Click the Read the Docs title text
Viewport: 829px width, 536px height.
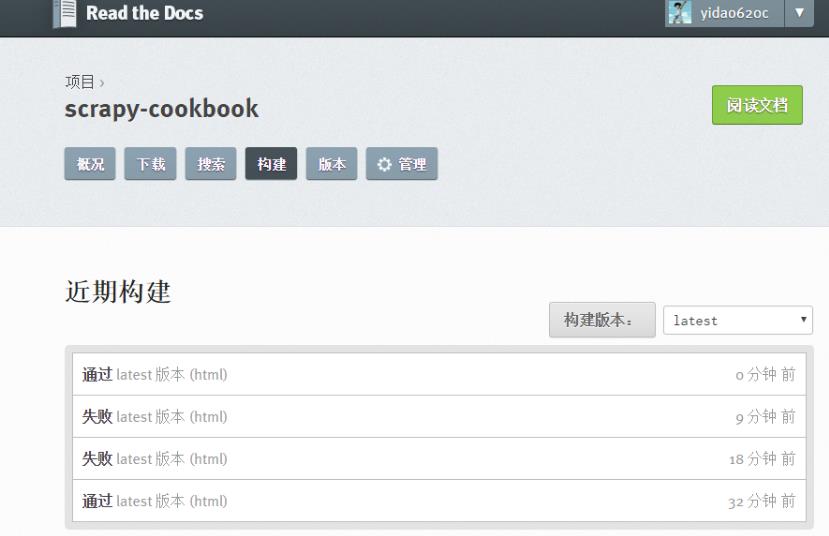[144, 13]
